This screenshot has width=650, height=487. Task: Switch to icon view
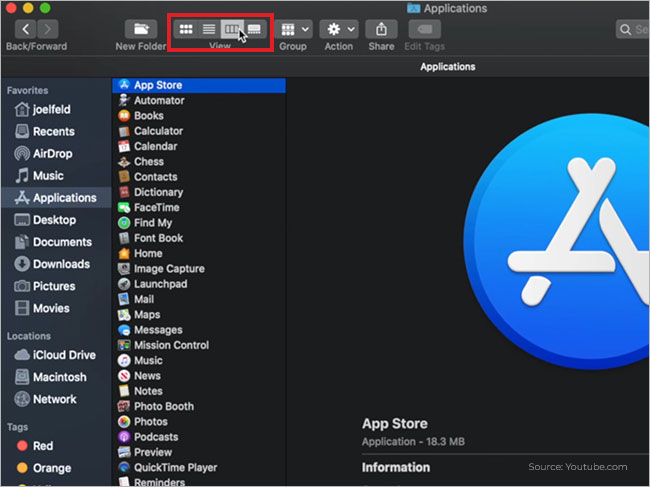(186, 29)
